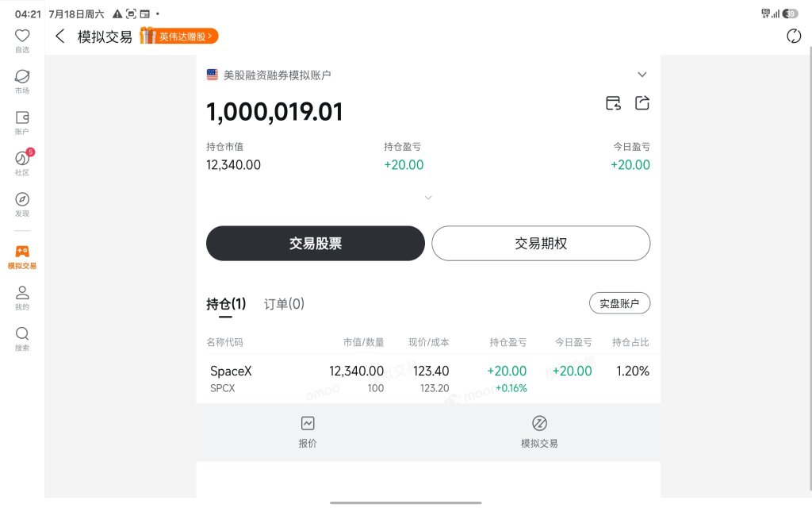This screenshot has height=508, width=812.
Task: Tap the share icon beside account balance
Action: [x=642, y=102]
